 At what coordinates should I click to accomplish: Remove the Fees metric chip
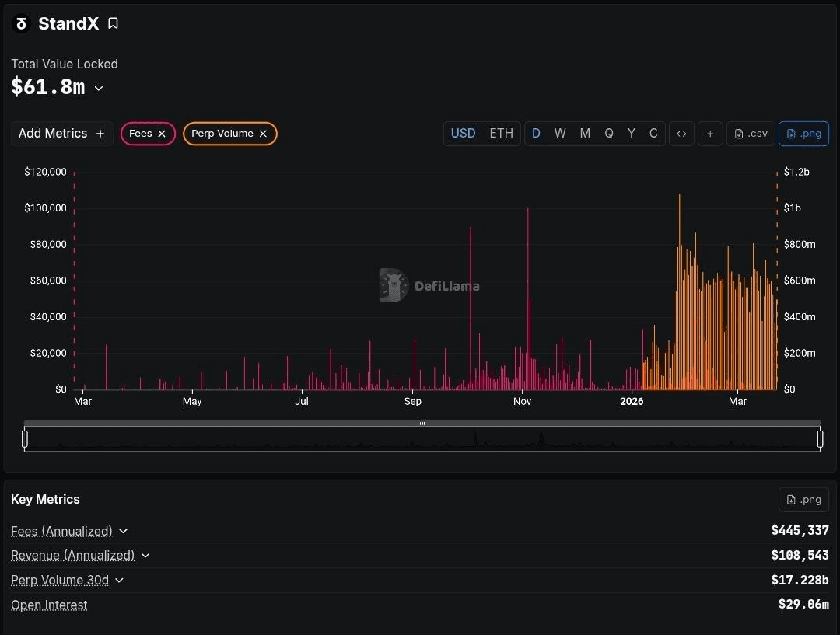[162, 134]
